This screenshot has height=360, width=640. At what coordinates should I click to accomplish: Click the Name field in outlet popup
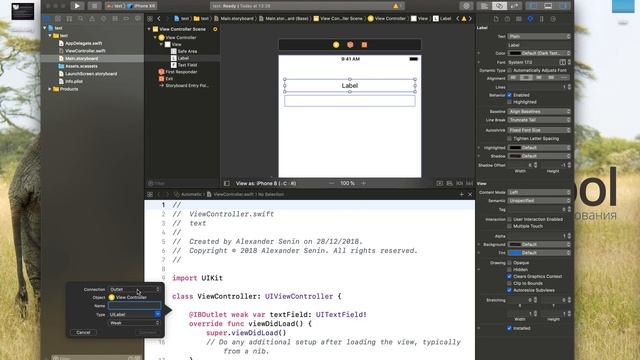coord(134,306)
